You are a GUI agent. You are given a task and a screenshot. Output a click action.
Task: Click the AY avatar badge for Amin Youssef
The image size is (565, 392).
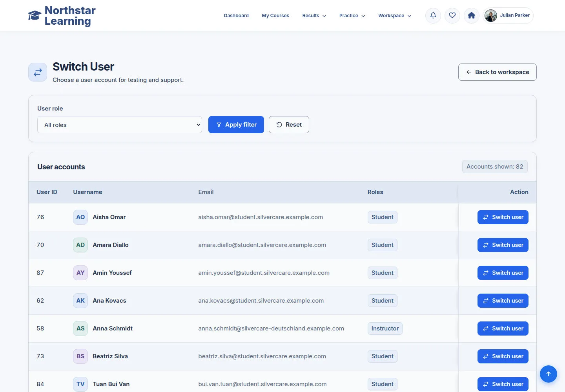tap(80, 273)
